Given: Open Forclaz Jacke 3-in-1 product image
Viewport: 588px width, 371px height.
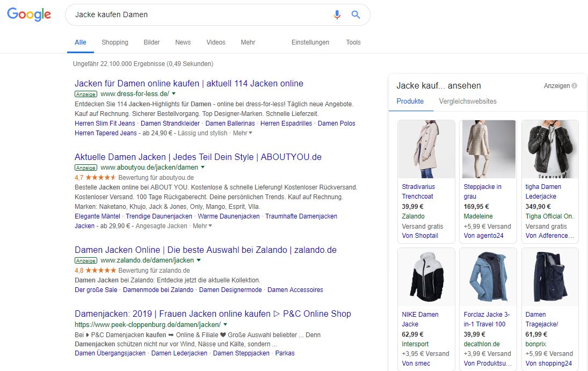Looking at the screenshot, I should click(x=488, y=277).
